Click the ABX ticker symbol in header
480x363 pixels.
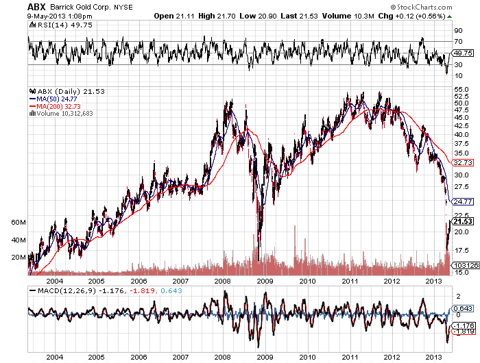tap(36, 7)
